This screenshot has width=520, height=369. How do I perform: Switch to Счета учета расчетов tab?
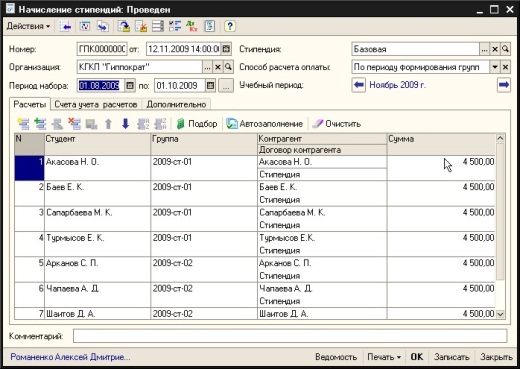[x=96, y=104]
